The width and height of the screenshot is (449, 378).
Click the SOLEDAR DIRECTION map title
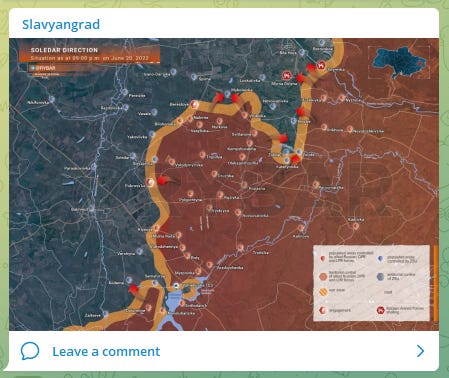point(64,50)
